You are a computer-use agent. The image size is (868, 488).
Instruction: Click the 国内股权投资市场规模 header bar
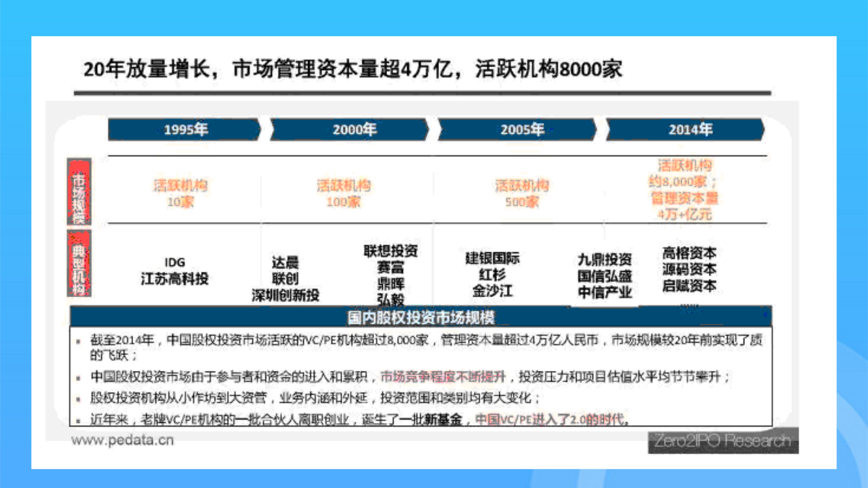(x=421, y=317)
